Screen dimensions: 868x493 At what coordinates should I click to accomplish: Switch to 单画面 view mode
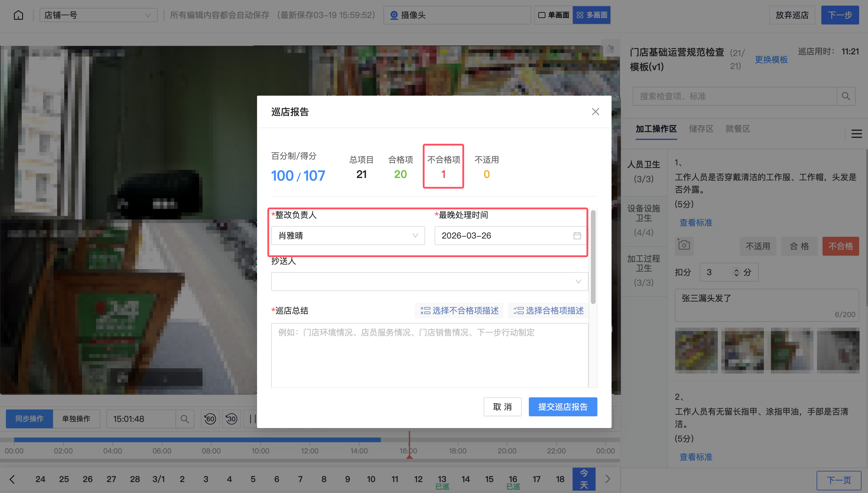coord(554,15)
